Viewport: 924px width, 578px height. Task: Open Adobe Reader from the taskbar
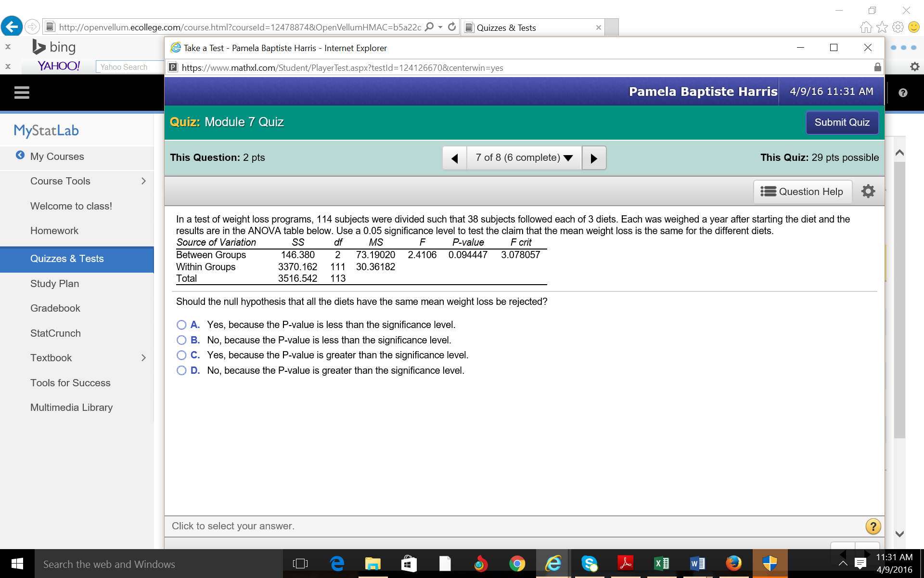click(625, 564)
